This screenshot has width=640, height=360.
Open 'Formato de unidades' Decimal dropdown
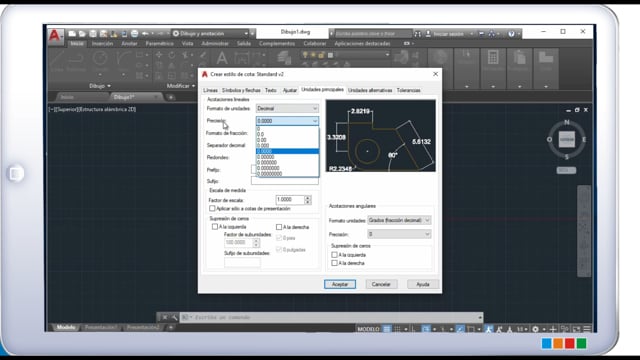pos(287,109)
